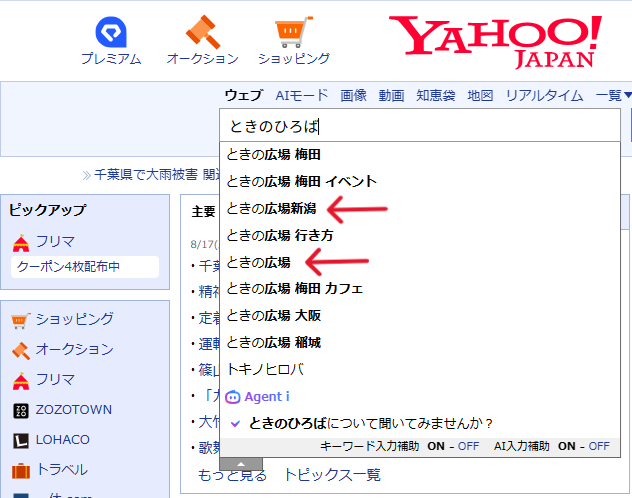Click the ピックアップ section heading
Viewport: 632px width, 498px height.
click(48, 210)
